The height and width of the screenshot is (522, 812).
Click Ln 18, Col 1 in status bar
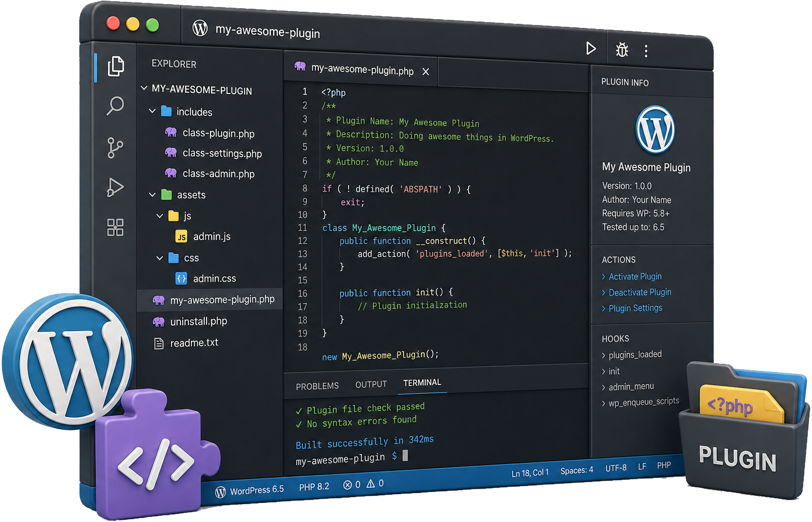(x=530, y=473)
